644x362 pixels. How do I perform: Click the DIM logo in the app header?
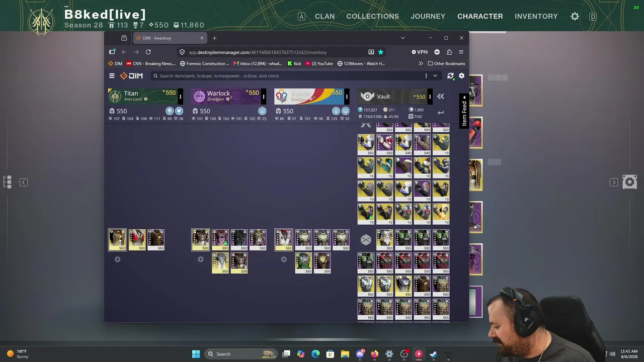[131, 76]
